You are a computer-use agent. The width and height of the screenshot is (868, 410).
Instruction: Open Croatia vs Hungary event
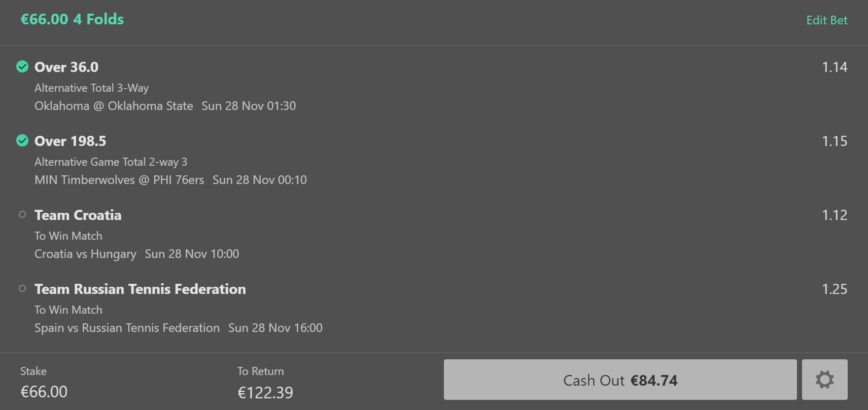point(85,254)
